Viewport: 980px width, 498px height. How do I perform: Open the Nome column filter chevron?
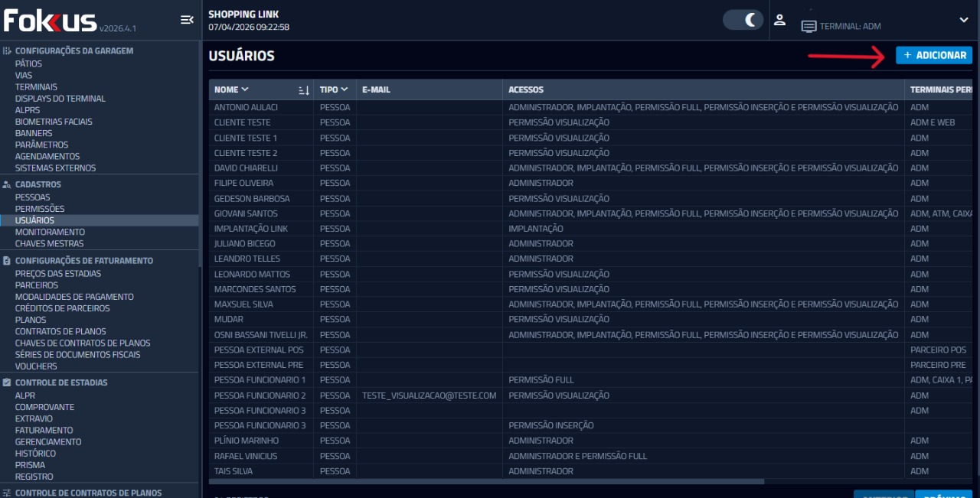(x=245, y=90)
